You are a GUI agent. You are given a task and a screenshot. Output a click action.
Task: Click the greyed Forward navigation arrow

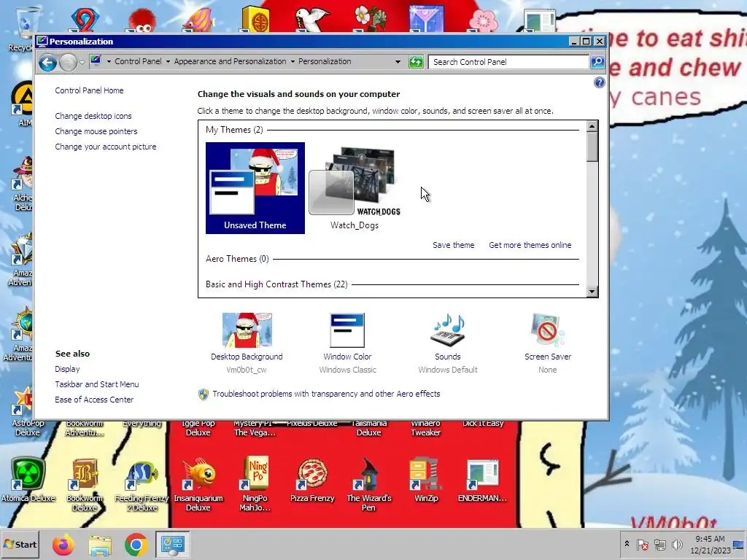pos(68,63)
